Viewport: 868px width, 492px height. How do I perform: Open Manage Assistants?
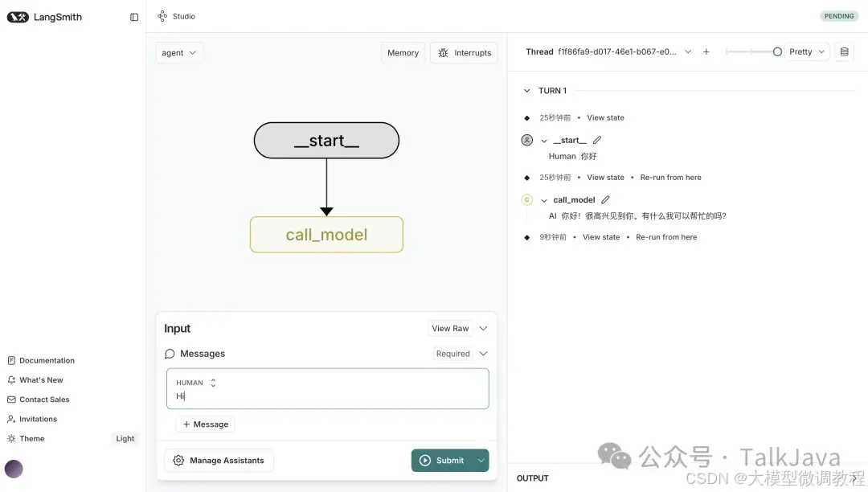(219, 461)
